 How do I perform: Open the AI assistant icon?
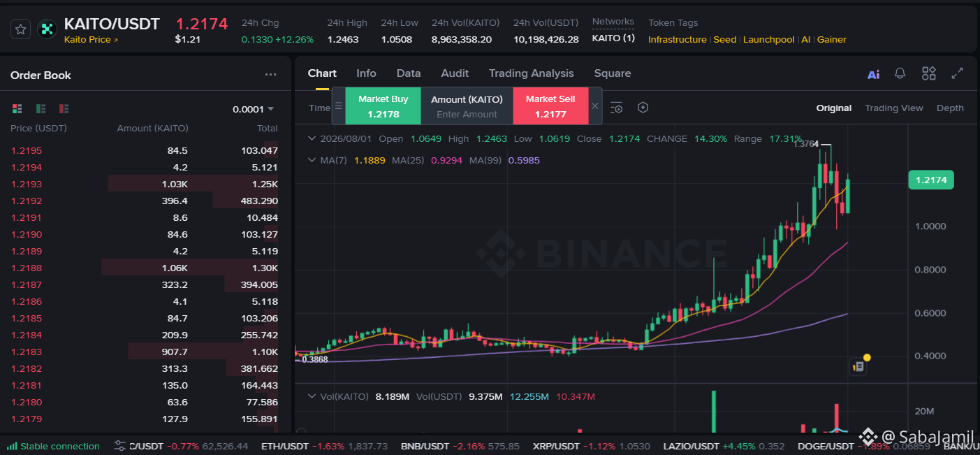pos(873,74)
